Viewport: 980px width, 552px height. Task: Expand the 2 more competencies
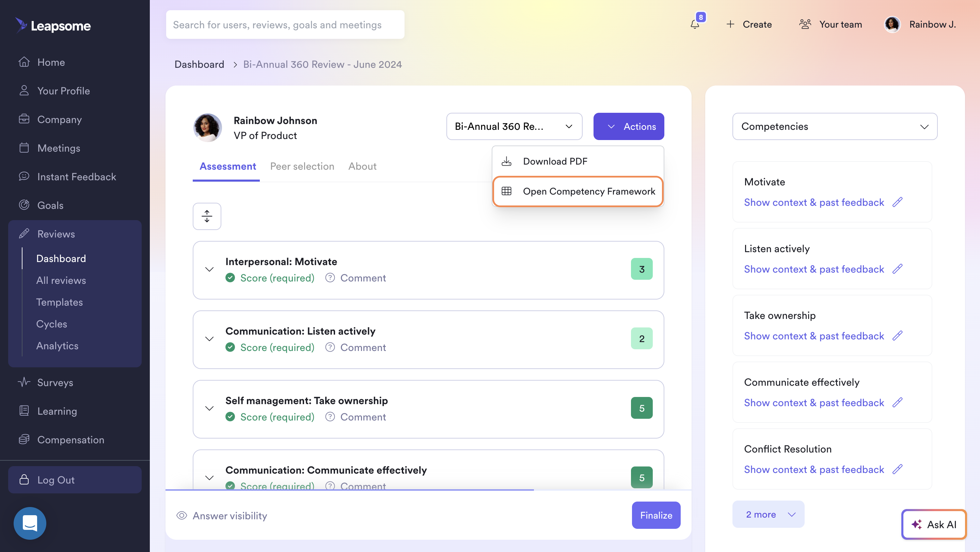click(768, 514)
